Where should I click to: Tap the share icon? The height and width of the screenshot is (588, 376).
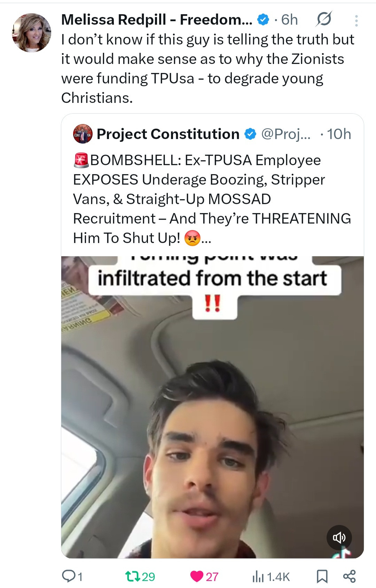[x=349, y=576]
